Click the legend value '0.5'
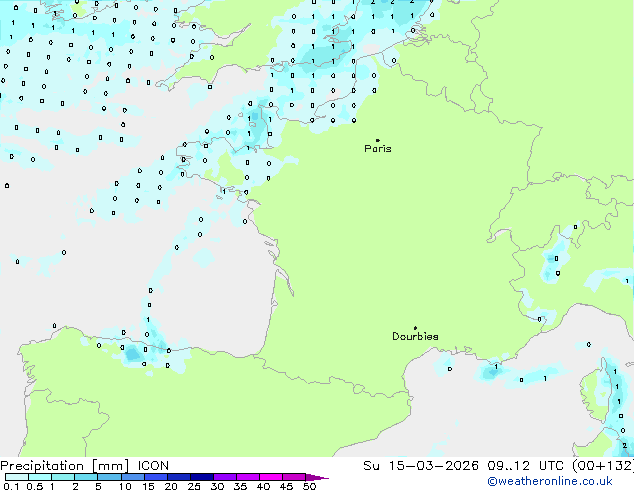This screenshot has height=490, width=634. click(x=35, y=486)
